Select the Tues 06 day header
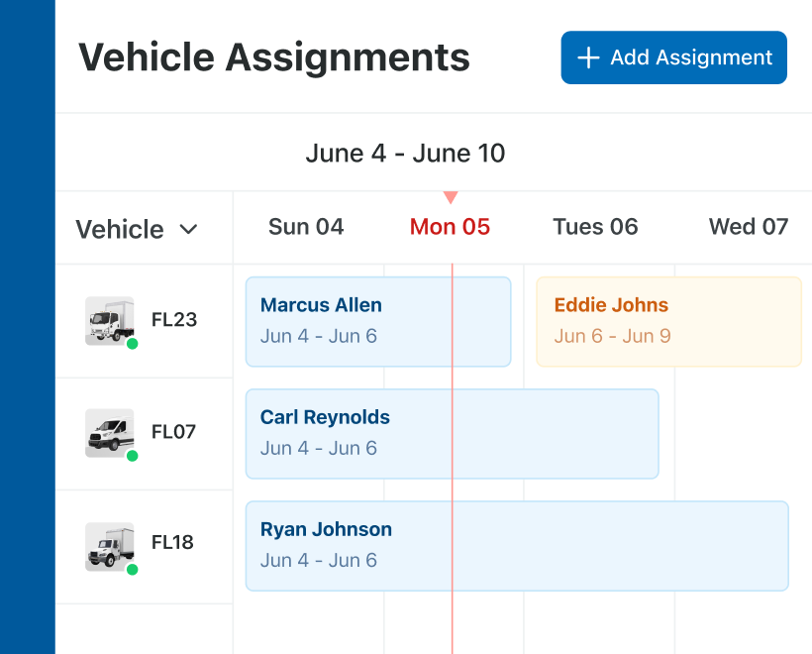This screenshot has height=654, width=812. [x=595, y=227]
